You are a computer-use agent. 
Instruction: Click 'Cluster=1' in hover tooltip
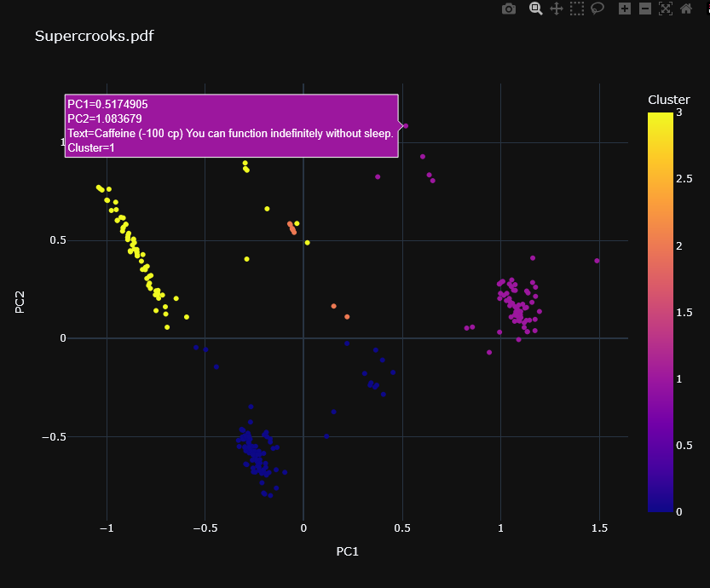pos(91,148)
